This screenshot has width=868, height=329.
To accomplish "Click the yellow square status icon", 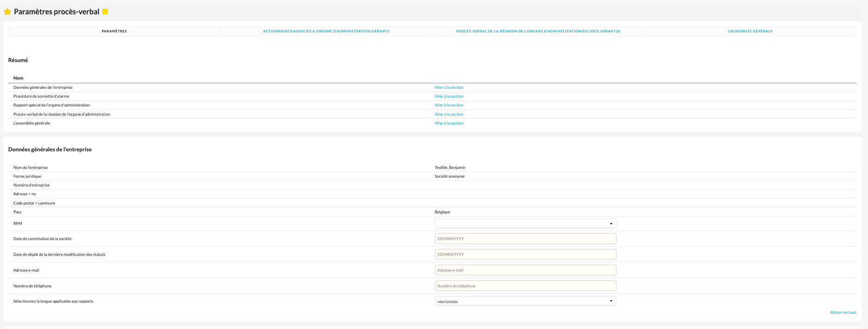I will 105,12.
